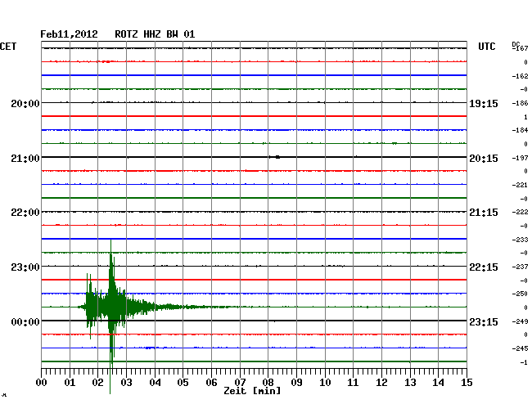Select minute tick label 04
This screenshot has width=532, height=404.
tap(155, 383)
